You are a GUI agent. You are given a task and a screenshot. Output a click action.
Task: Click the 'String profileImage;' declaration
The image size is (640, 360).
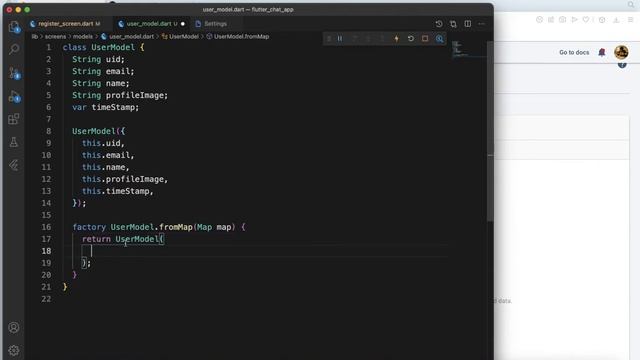120,96
